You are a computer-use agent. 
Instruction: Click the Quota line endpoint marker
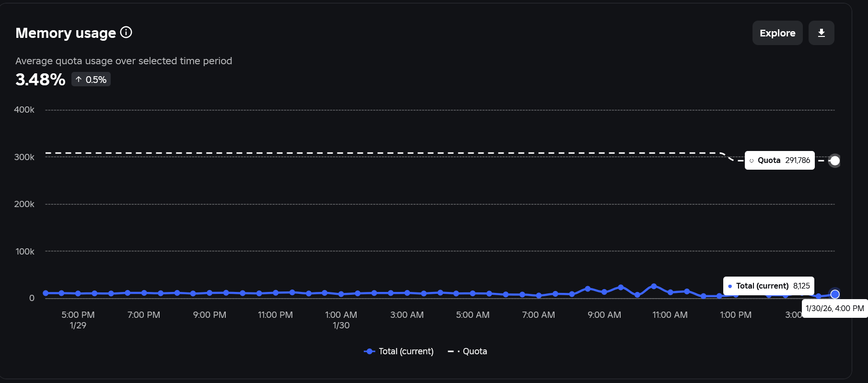[x=834, y=161]
